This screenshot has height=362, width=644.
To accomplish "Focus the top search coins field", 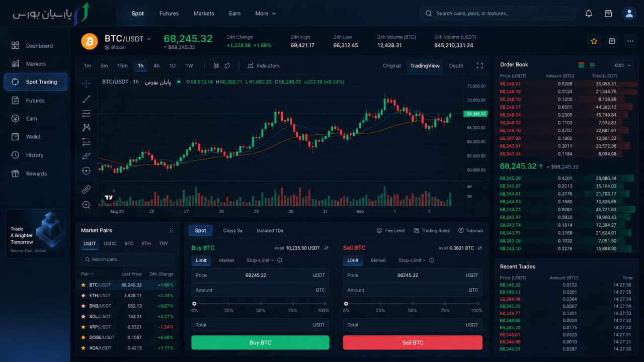I will 498,14.
